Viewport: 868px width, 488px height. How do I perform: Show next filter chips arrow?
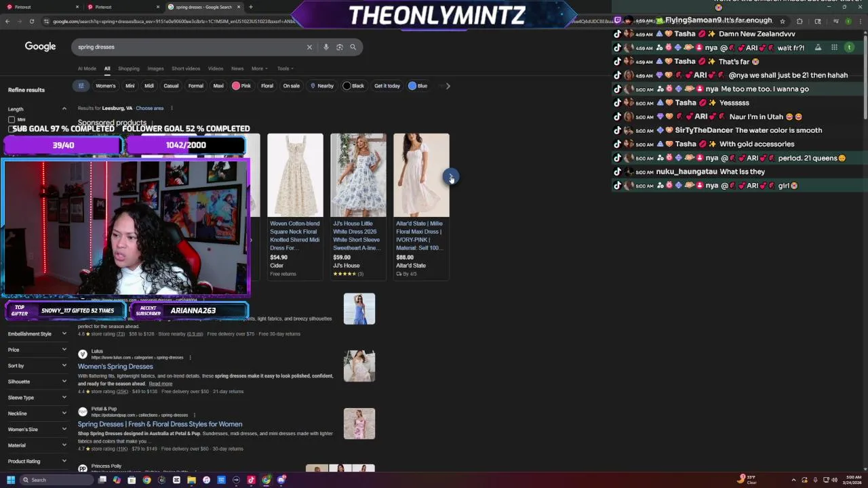(x=448, y=86)
